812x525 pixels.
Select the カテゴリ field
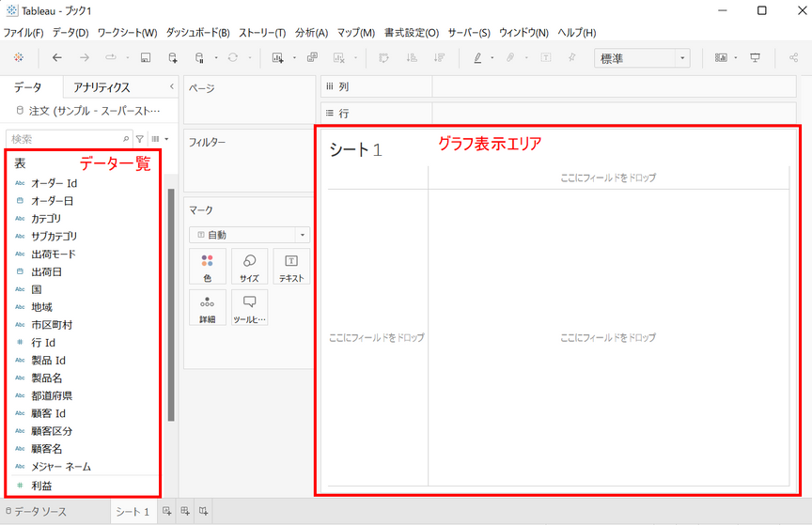(x=46, y=219)
